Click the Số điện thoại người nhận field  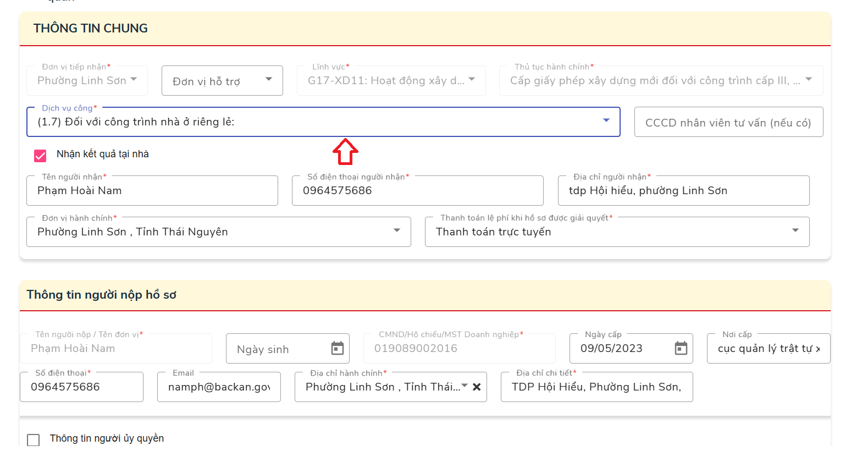pyautogui.click(x=417, y=191)
